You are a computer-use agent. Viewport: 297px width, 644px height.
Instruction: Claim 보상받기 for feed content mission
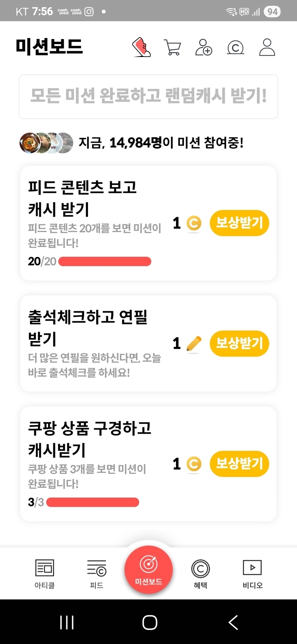[x=239, y=223]
